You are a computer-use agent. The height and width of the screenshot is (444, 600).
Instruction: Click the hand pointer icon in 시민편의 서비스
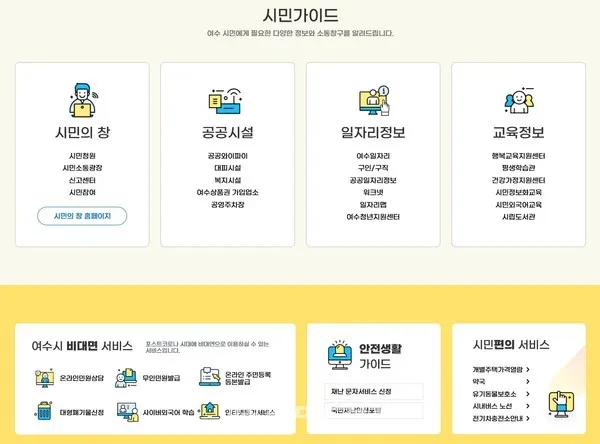561,405
